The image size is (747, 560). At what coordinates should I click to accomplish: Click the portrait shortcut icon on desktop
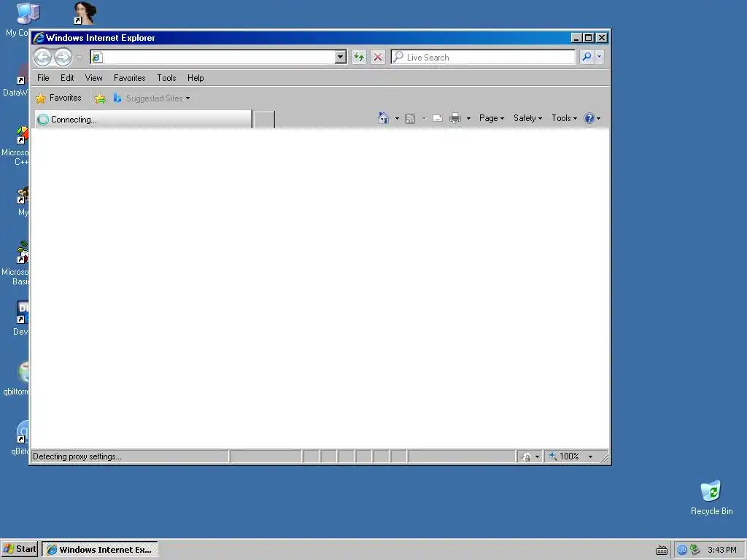pos(85,13)
